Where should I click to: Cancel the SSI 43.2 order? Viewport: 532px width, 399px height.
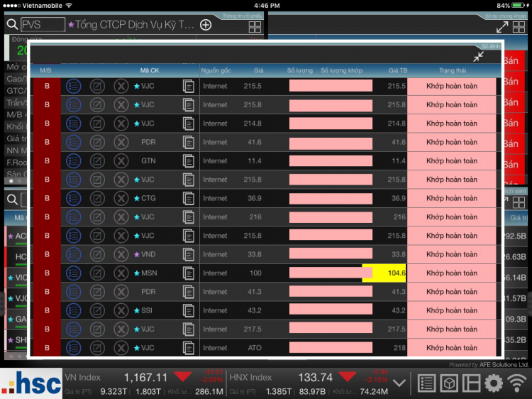click(x=121, y=310)
